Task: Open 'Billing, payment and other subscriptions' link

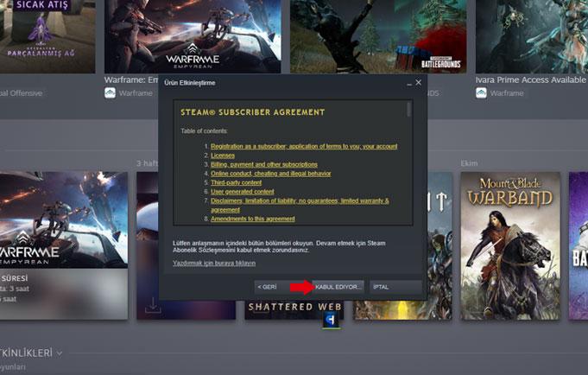Action: [263, 164]
